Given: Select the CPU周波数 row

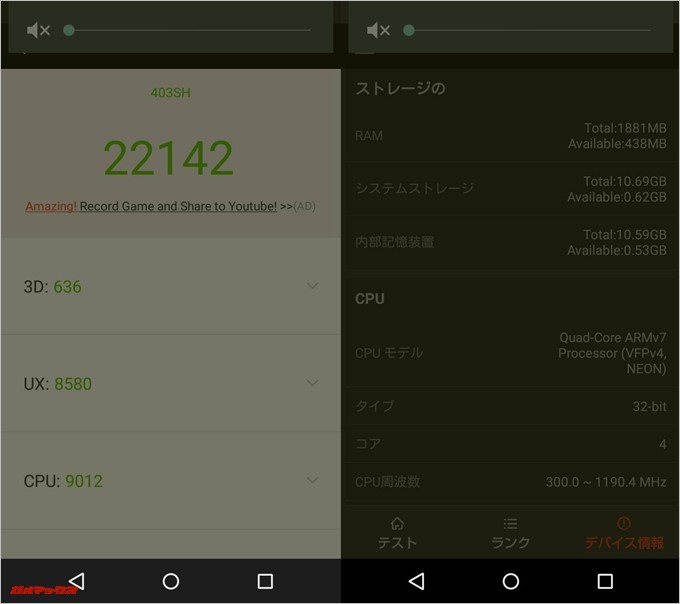Looking at the screenshot, I should (510, 482).
